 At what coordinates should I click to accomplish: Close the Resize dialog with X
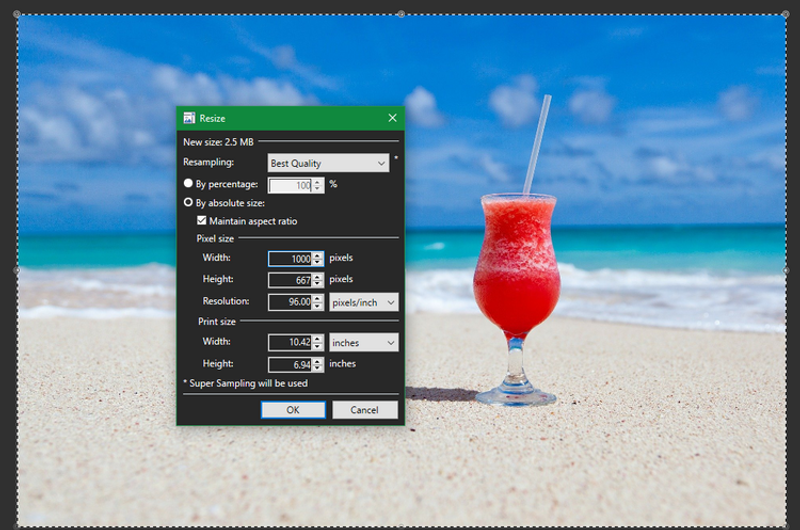coord(392,118)
